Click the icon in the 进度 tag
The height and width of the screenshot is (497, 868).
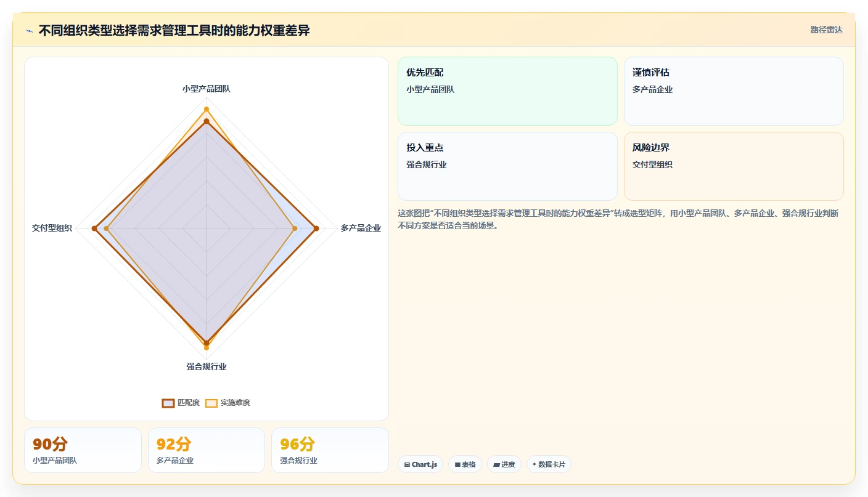[x=496, y=464]
